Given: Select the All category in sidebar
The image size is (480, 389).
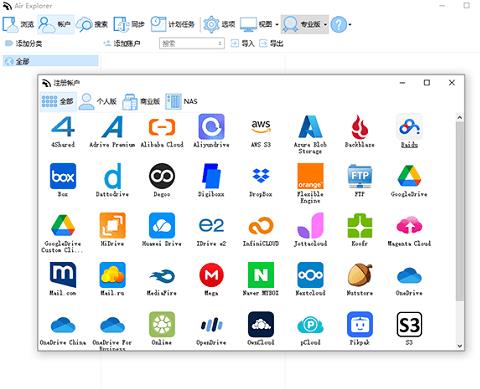Looking at the screenshot, I should (51, 61).
